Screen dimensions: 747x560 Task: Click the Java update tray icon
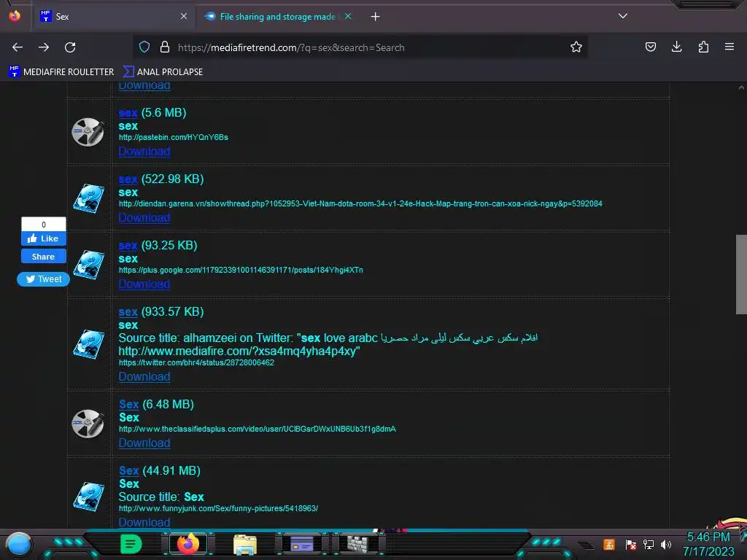coord(609,544)
